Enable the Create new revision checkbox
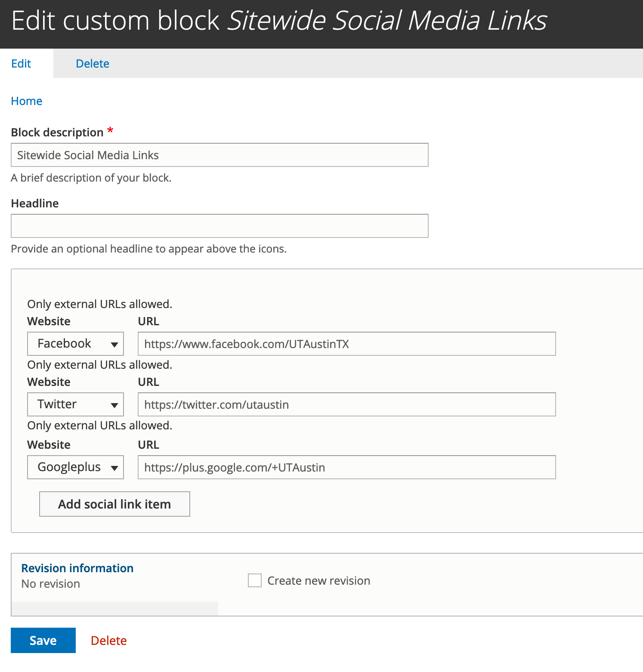Image resolution: width=643 pixels, height=672 pixels. click(x=255, y=580)
